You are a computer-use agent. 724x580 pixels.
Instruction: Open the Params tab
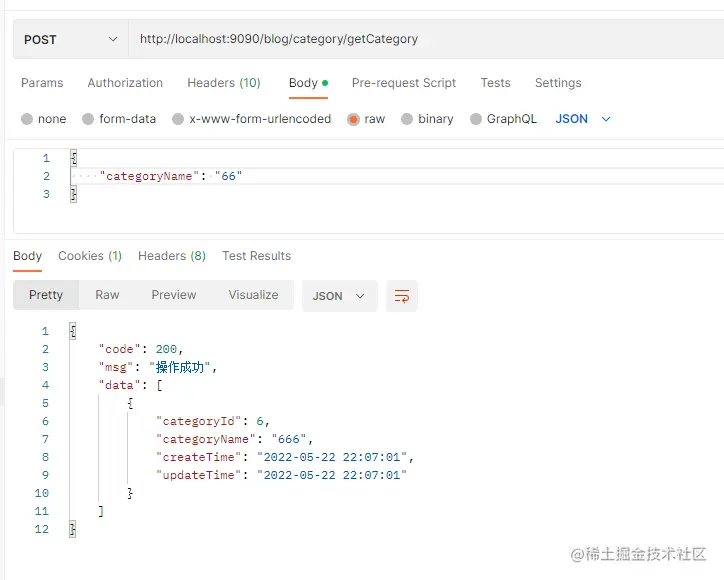coord(42,83)
